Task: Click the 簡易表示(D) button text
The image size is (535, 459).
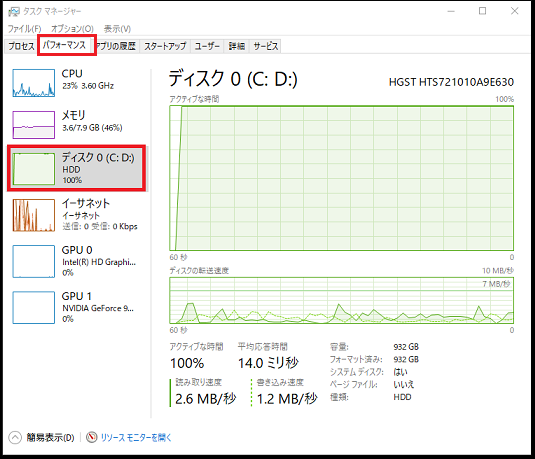Action: [50, 438]
